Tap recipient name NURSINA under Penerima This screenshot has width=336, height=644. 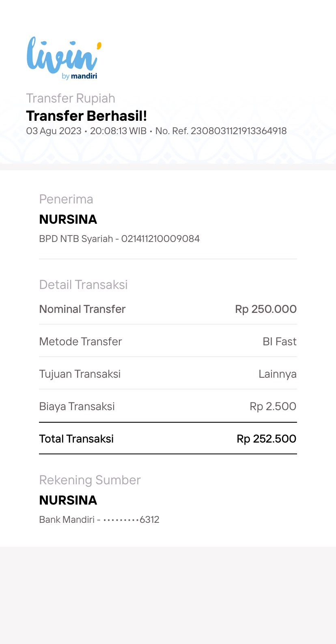pos(68,219)
